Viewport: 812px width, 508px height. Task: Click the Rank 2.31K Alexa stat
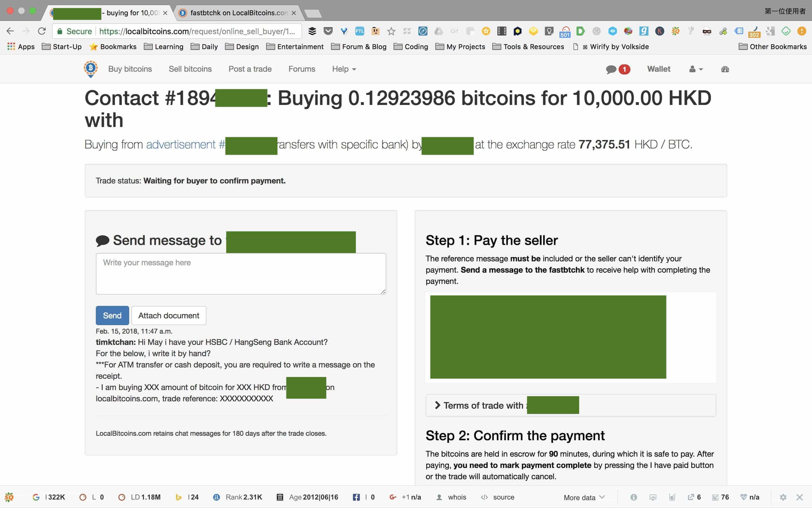238,497
